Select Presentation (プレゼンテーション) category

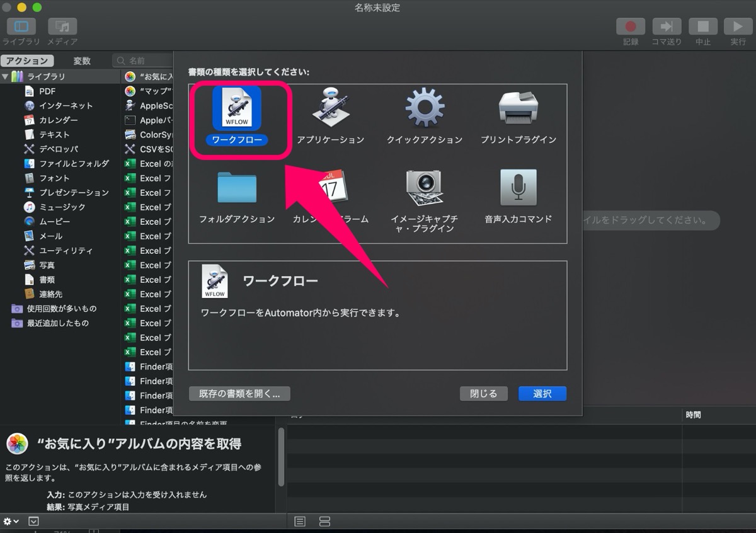(74, 192)
